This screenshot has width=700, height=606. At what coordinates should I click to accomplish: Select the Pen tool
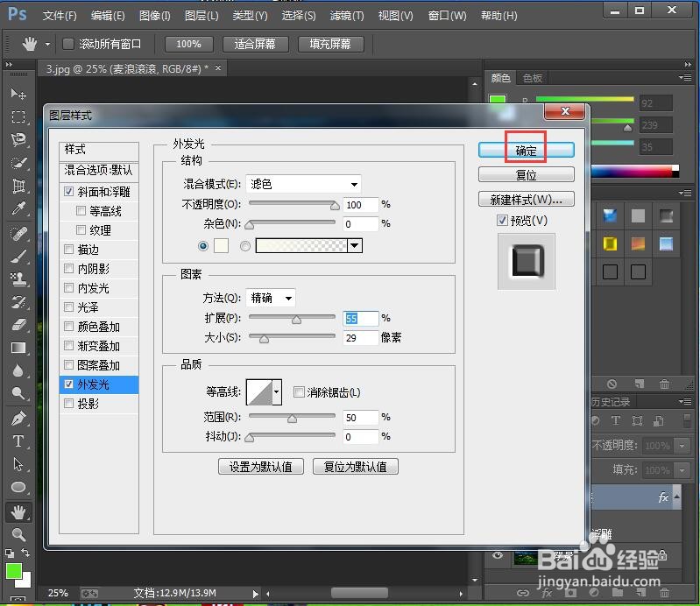point(18,419)
